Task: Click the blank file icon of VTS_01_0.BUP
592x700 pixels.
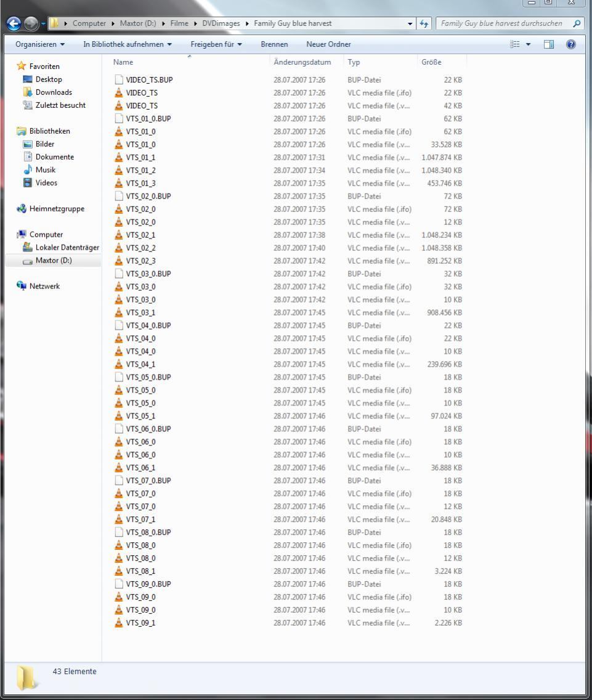Action: pos(118,118)
